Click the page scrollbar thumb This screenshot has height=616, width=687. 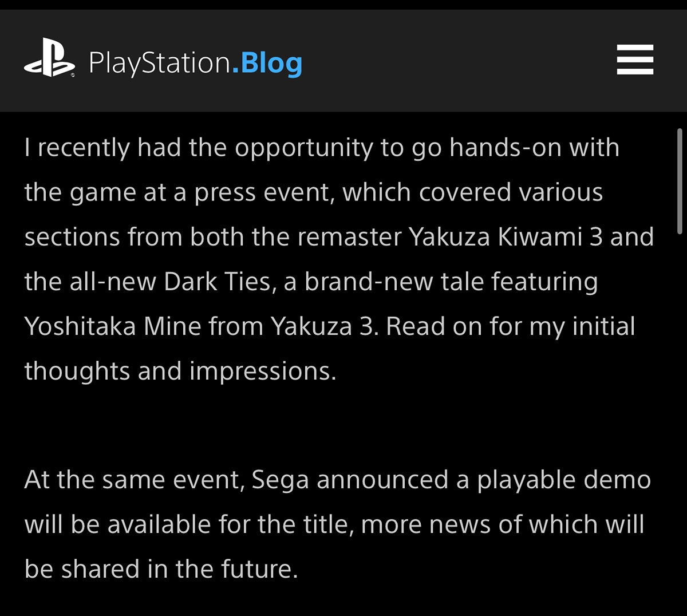(x=680, y=181)
